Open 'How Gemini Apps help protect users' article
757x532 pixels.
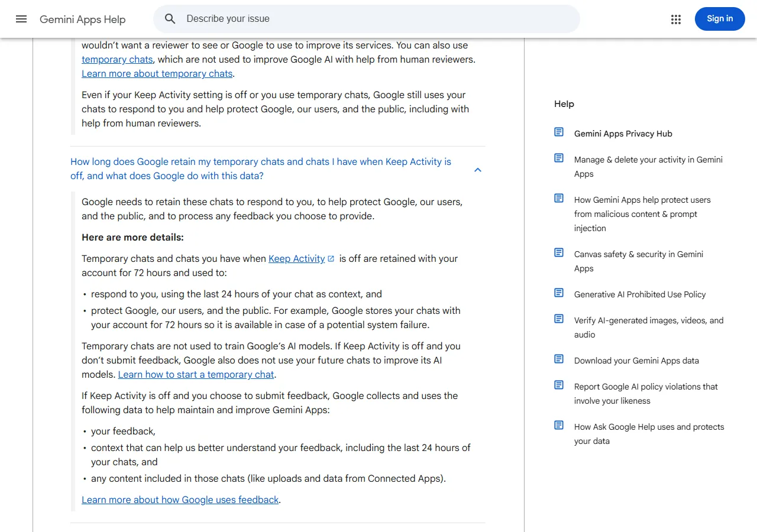point(643,214)
